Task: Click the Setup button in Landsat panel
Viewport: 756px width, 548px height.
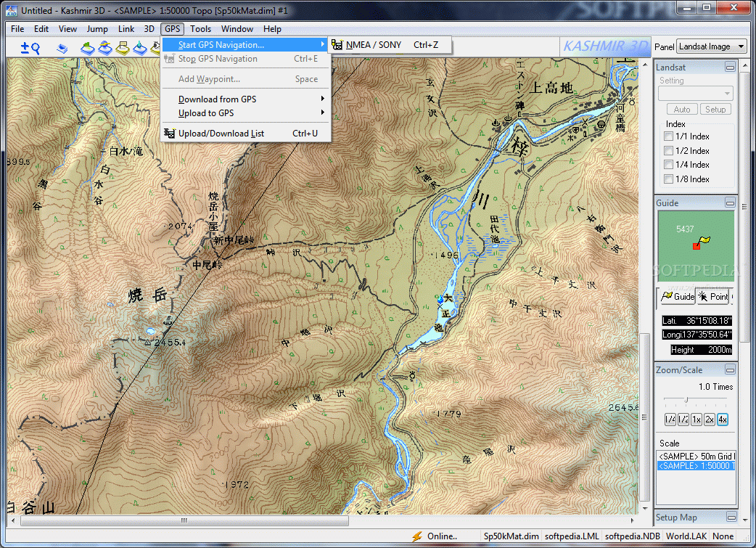Action: pyautogui.click(x=715, y=110)
